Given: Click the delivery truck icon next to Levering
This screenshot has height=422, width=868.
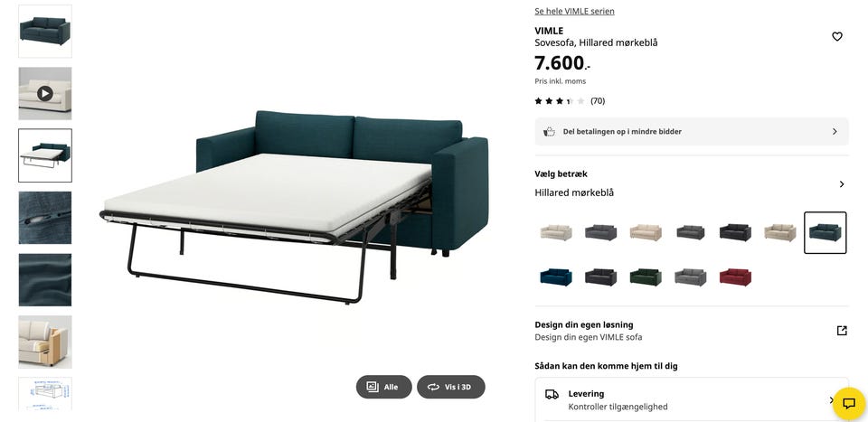Looking at the screenshot, I should 552,394.
